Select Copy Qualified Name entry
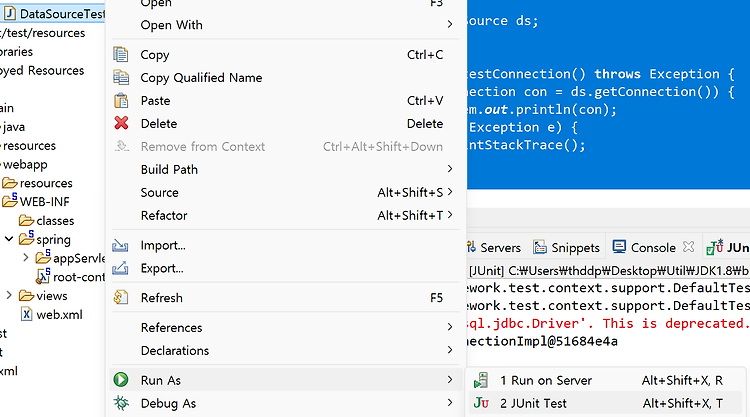The width and height of the screenshot is (750, 417). [x=286, y=77]
